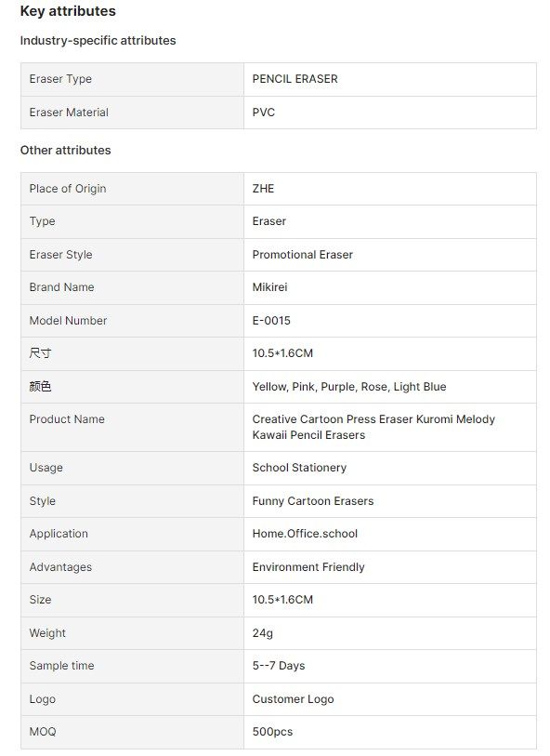550x756 pixels.
Task: Select the ZHE place of origin value
Action: [263, 189]
